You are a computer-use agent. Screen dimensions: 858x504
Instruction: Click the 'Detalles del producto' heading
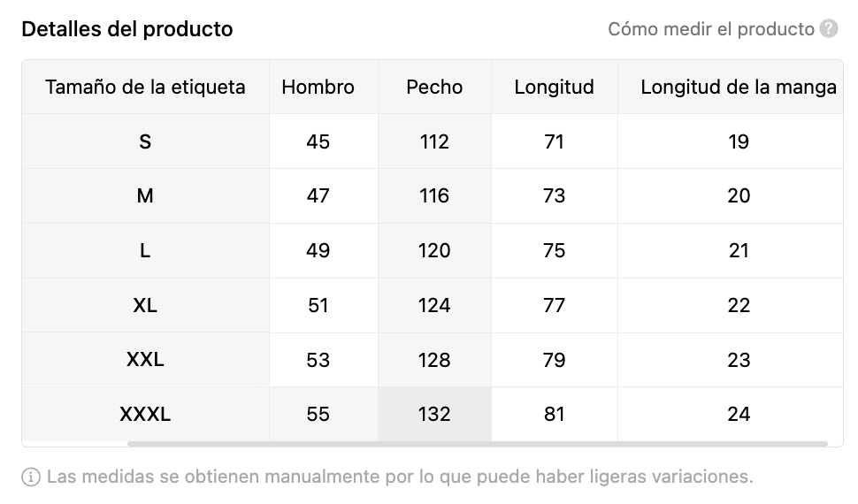[x=127, y=29]
